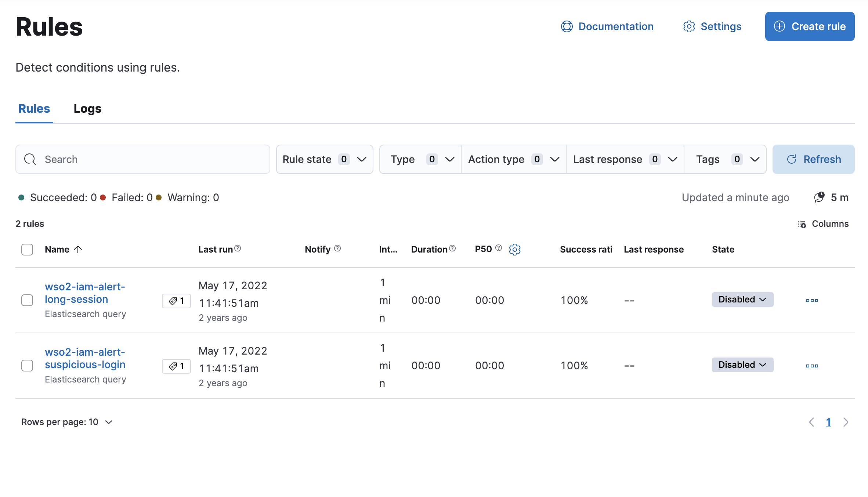Viewport: 868px width, 497px height.
Task: Click the P50 help icon
Action: click(x=499, y=248)
